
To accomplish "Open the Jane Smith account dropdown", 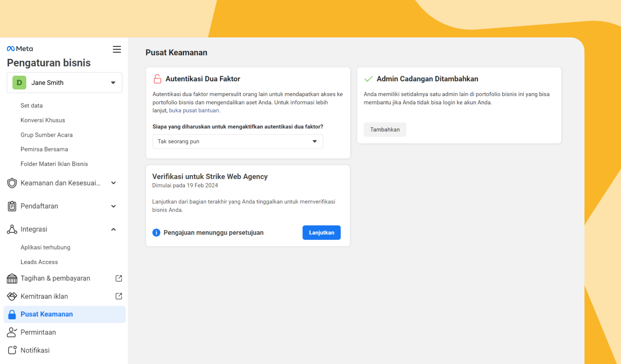I will pos(64,83).
